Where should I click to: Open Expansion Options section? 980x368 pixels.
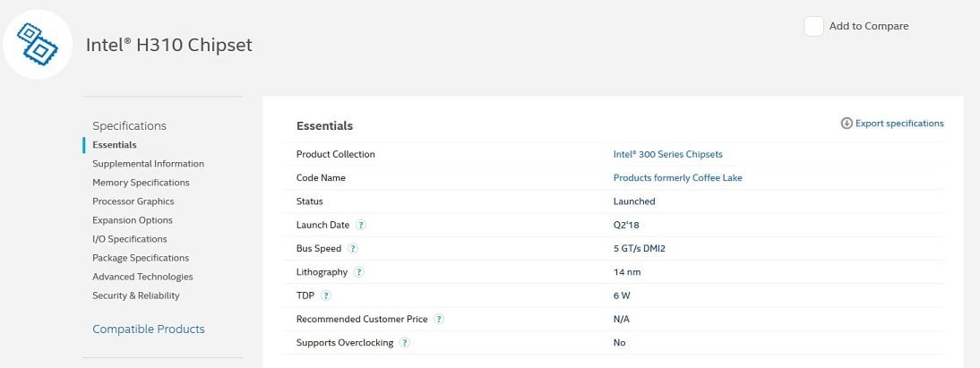click(133, 220)
